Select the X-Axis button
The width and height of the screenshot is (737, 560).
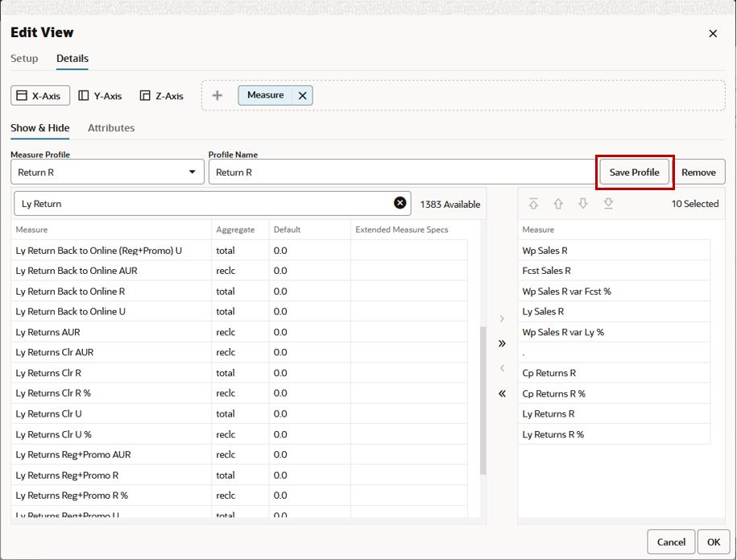tap(40, 95)
